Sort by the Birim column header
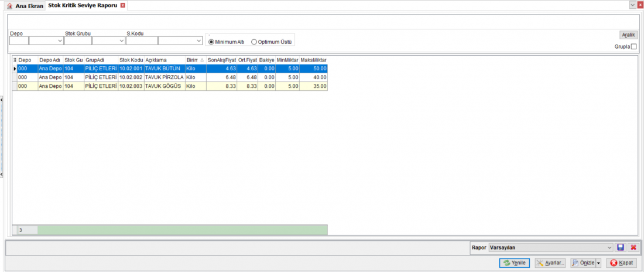This screenshot has height=272, width=644. coord(195,60)
